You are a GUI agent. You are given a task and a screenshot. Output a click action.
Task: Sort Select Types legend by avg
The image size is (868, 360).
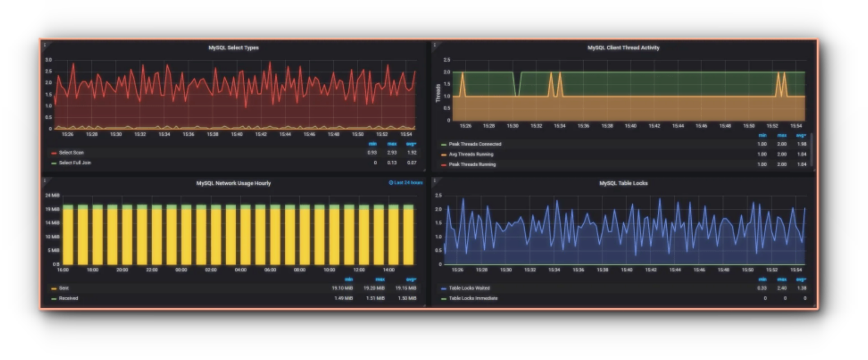[x=411, y=144]
